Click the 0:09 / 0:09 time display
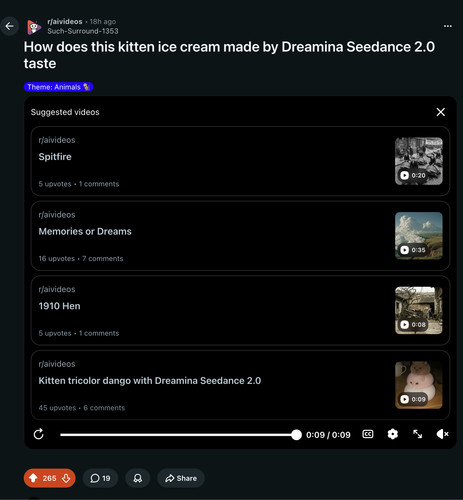This screenshot has width=463, height=500. pyautogui.click(x=328, y=435)
